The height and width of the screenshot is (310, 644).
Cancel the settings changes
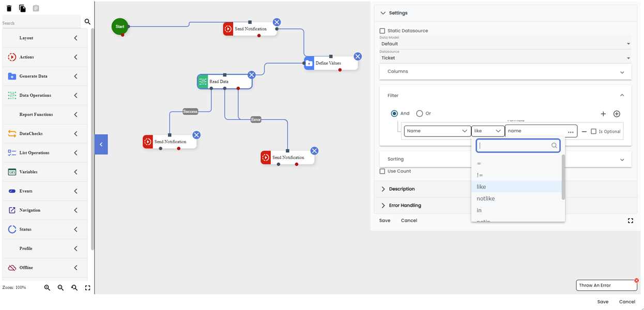click(409, 220)
